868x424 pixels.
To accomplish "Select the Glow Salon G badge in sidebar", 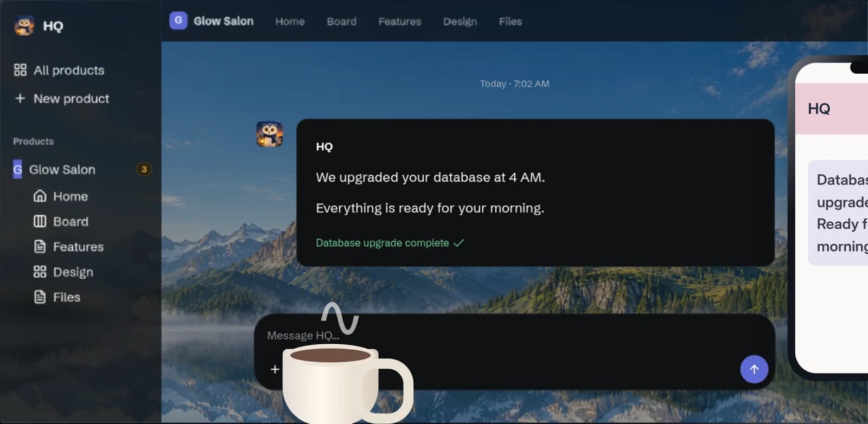I will point(17,169).
